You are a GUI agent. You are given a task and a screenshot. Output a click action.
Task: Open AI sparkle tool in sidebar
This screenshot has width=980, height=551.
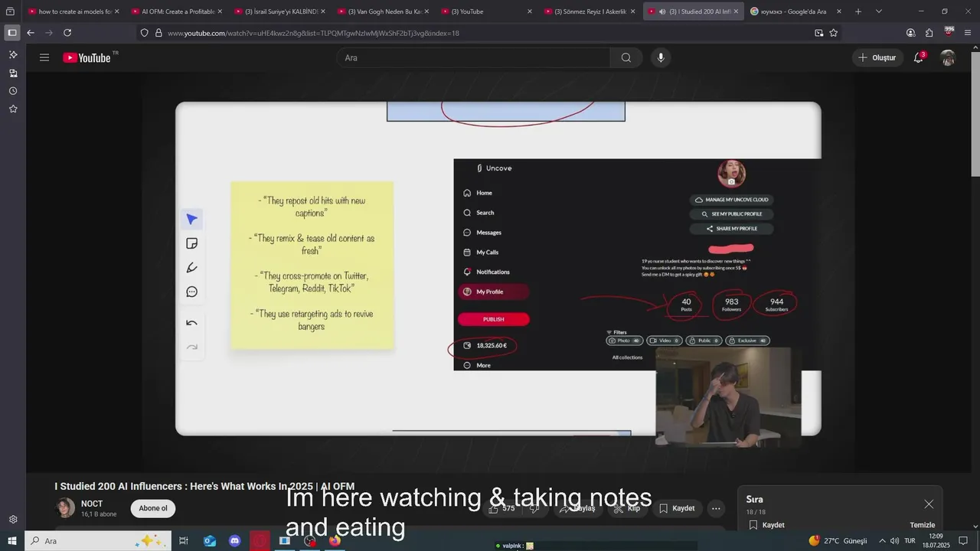13,55
